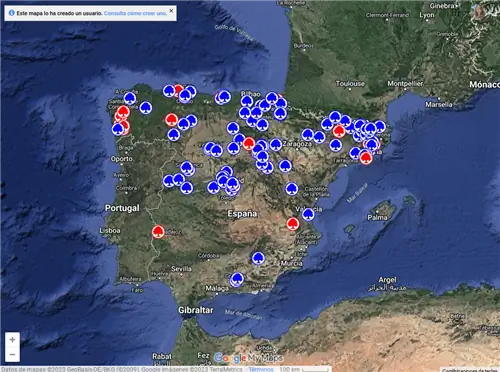
Task: Select red marker on coast near Tarragona
Action: click(x=366, y=158)
